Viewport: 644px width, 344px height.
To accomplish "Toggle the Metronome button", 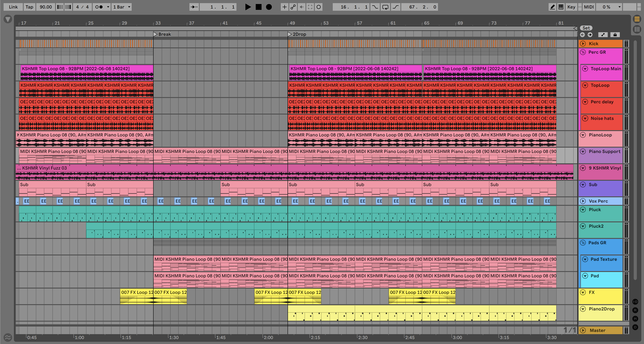I will [x=99, y=7].
